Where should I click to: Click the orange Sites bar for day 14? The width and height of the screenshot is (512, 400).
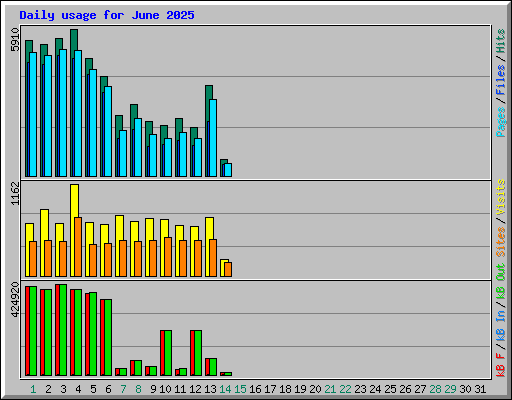pyautogui.click(x=228, y=269)
